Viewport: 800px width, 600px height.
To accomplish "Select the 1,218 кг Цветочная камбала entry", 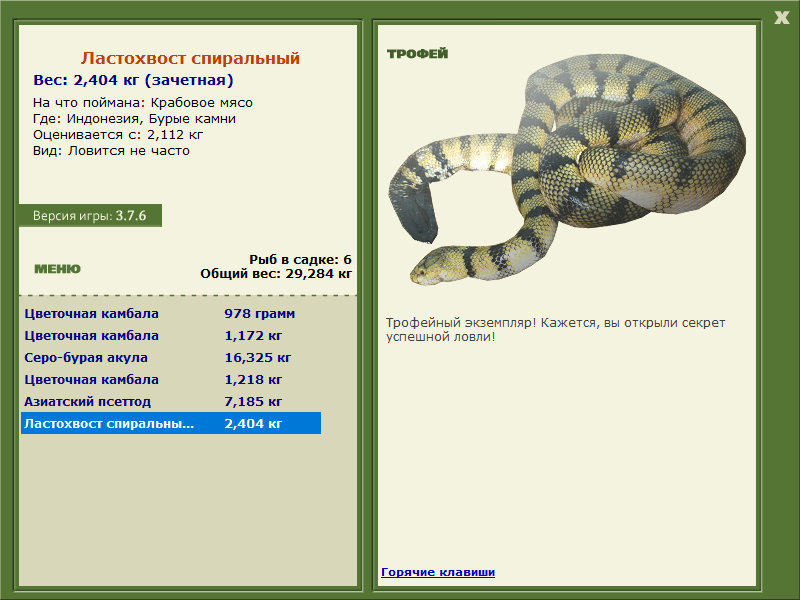I will [x=171, y=380].
